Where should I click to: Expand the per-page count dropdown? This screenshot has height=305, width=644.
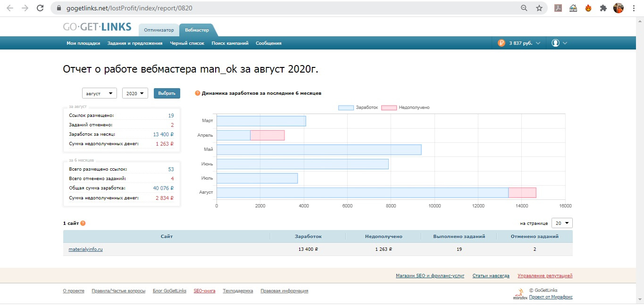tap(561, 223)
